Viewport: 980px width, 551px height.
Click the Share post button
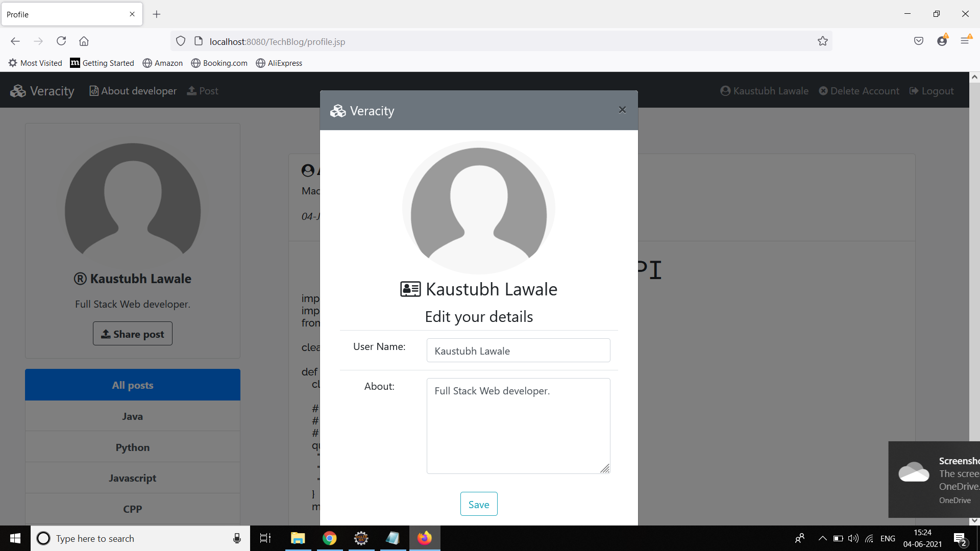[x=132, y=333]
